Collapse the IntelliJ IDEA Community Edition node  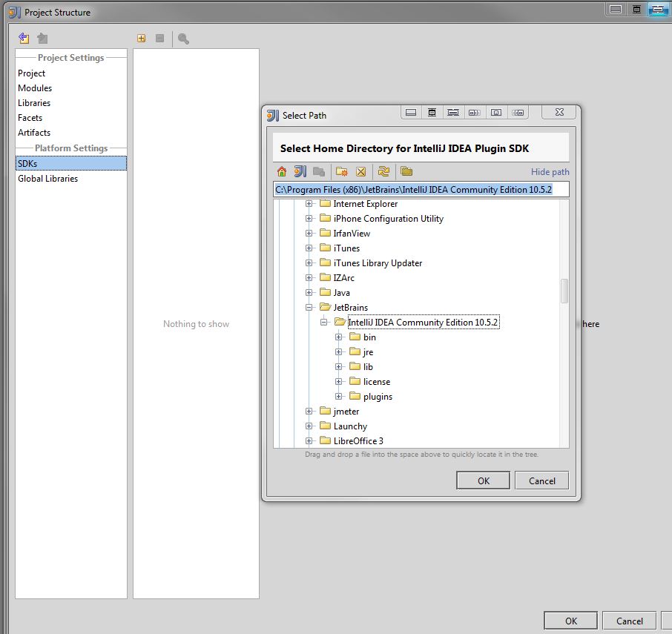coord(323,322)
